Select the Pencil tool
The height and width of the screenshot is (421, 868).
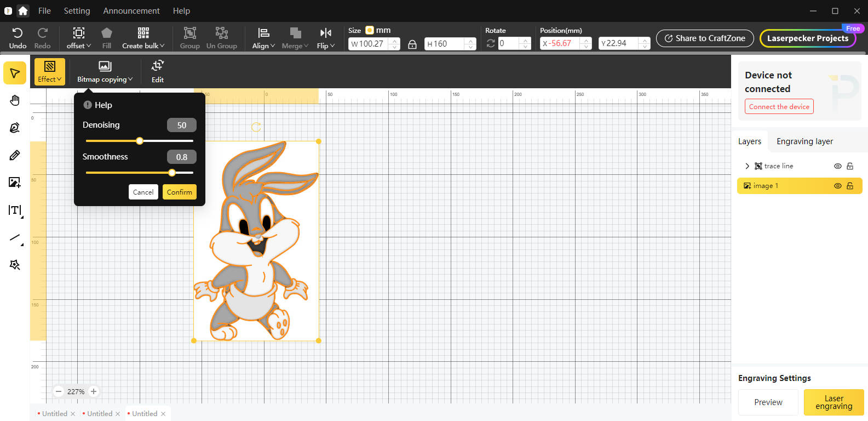[x=15, y=155]
